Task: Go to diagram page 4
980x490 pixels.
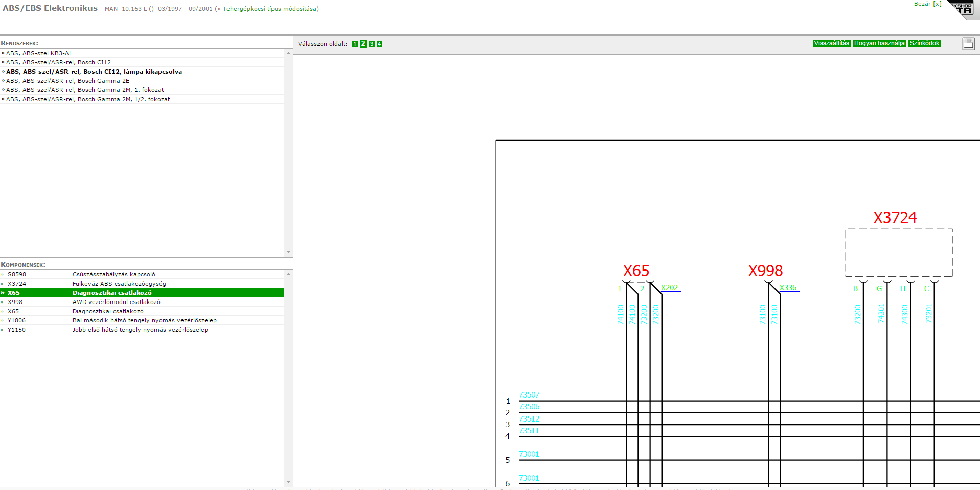Action: [379, 44]
